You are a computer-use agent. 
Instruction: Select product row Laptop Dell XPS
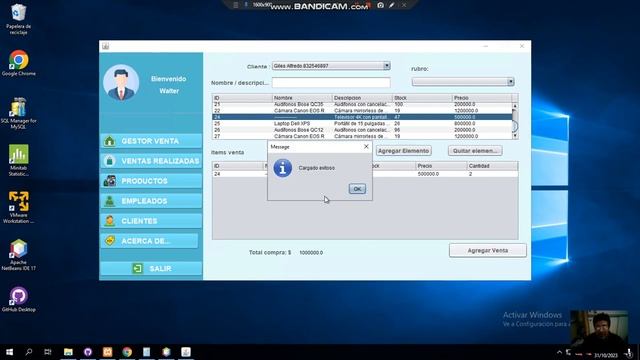362,123
